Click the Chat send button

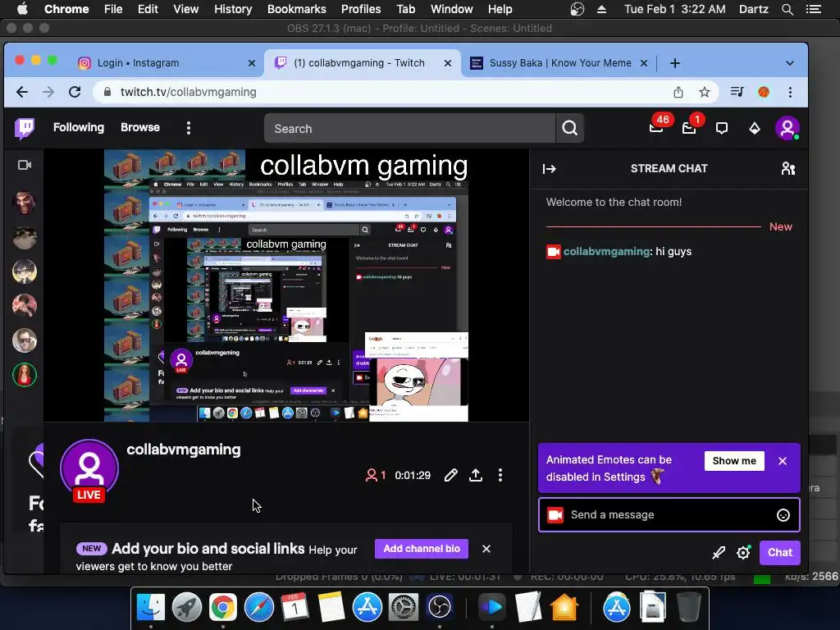point(779,552)
